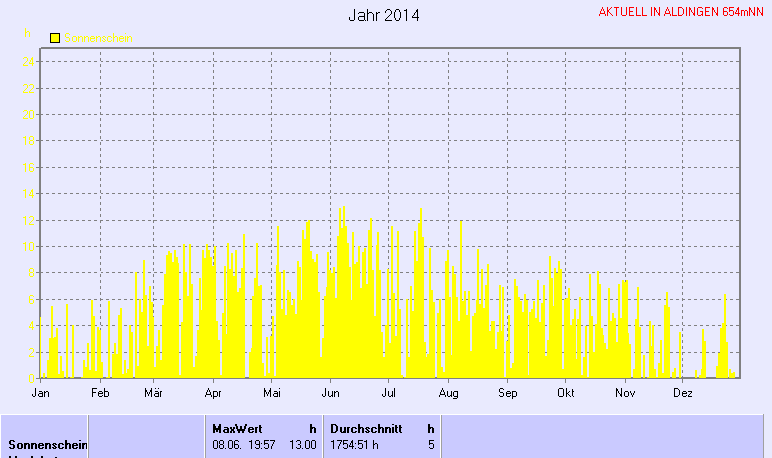Click the '1754:51 h' total value
This screenshot has height=458, width=772.
coord(354,444)
